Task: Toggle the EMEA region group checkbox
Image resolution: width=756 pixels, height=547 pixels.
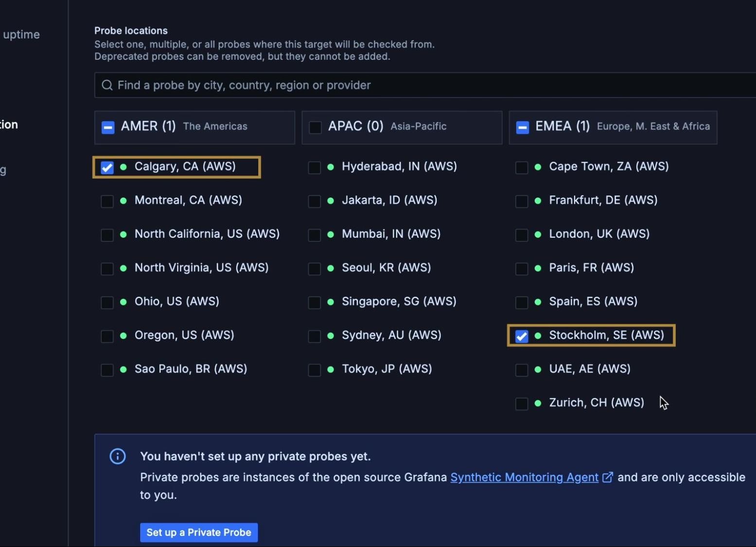Action: click(x=523, y=127)
